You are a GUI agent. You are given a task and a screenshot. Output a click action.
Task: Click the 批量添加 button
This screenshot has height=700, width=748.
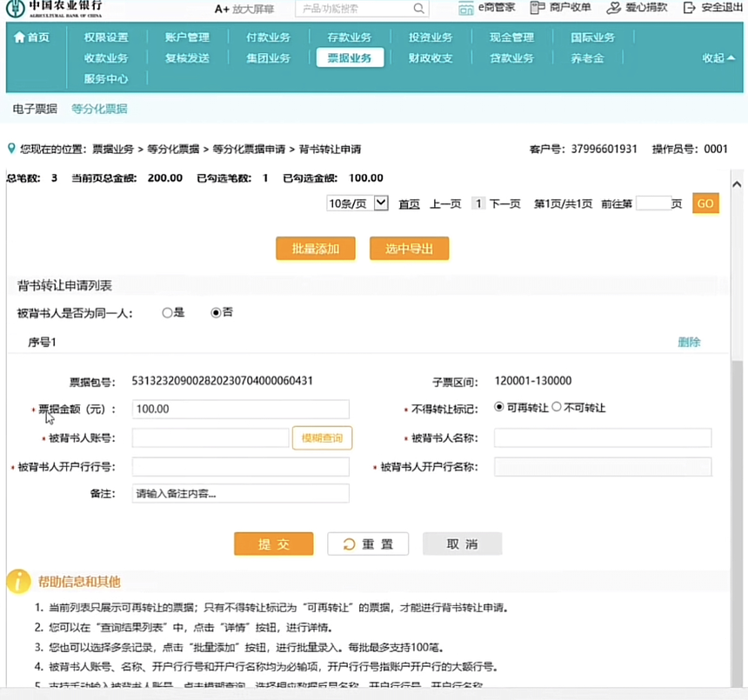click(316, 249)
